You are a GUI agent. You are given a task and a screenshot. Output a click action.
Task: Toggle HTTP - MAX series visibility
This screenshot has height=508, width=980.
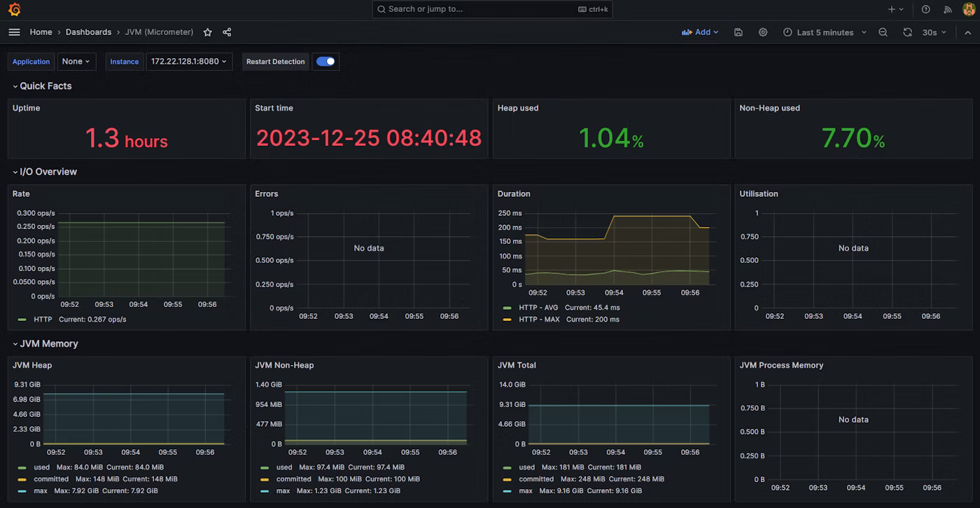[538, 320]
